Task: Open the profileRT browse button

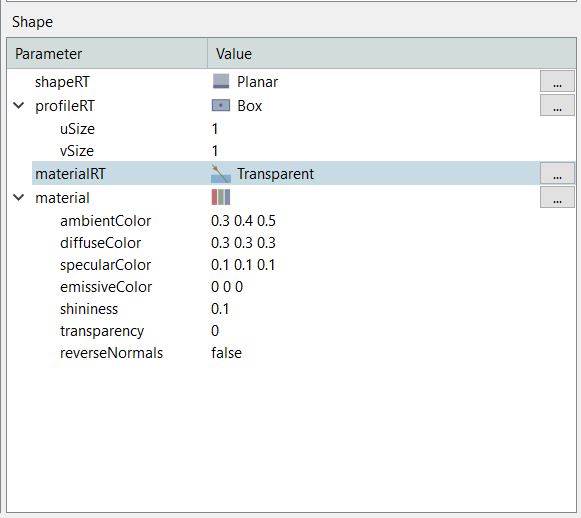Action: pyautogui.click(x=557, y=105)
